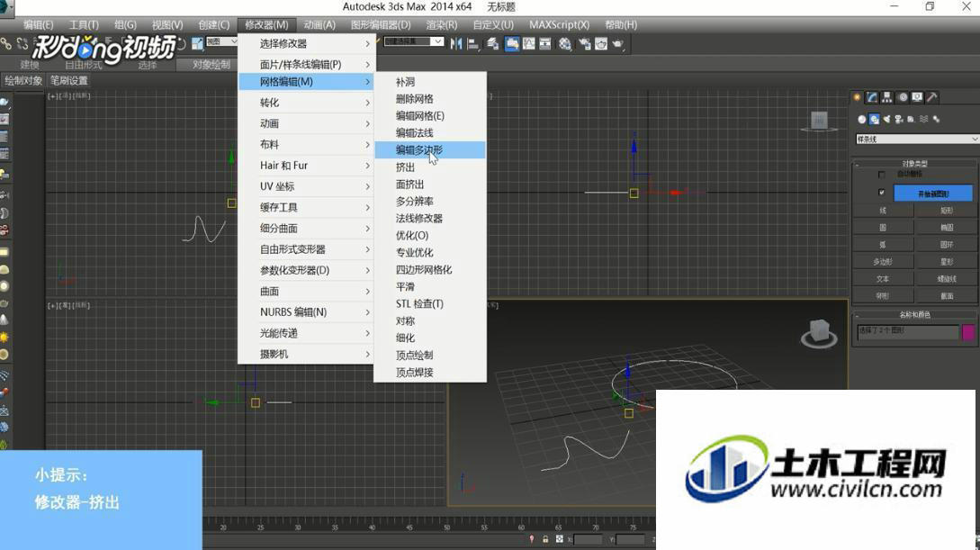Open the 渲染(R) menu
The height and width of the screenshot is (550, 980).
[442, 25]
